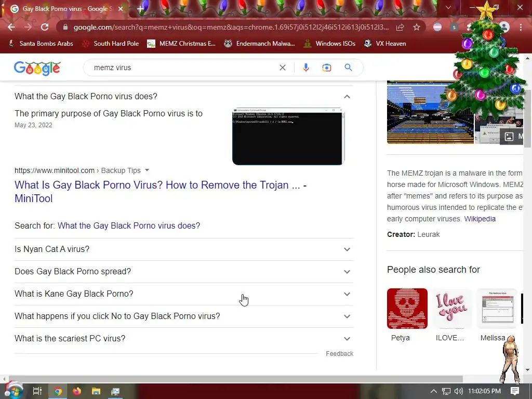Select the ILOVE... related search thumbnail

pyautogui.click(x=451, y=309)
